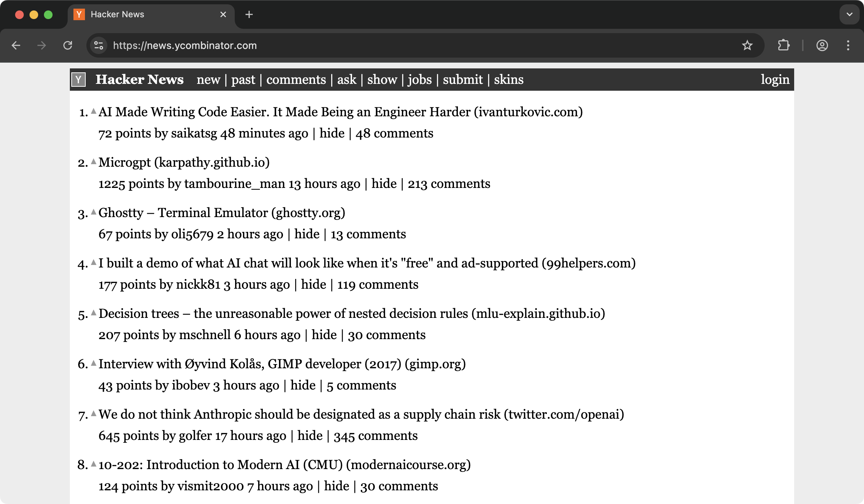Image resolution: width=864 pixels, height=504 pixels.
Task: Open a new tab with plus button
Action: point(249,14)
